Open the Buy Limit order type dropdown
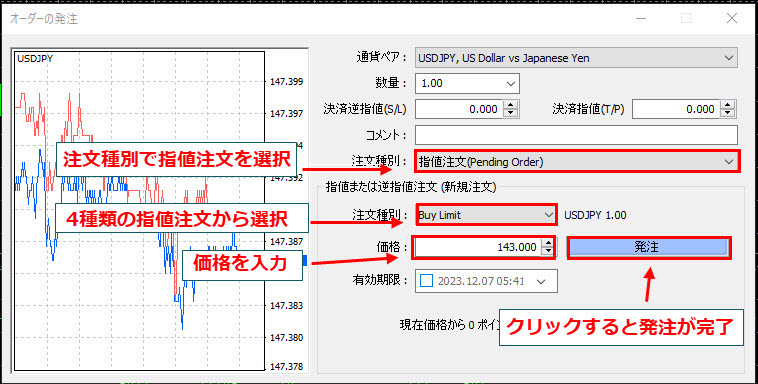 (x=486, y=215)
